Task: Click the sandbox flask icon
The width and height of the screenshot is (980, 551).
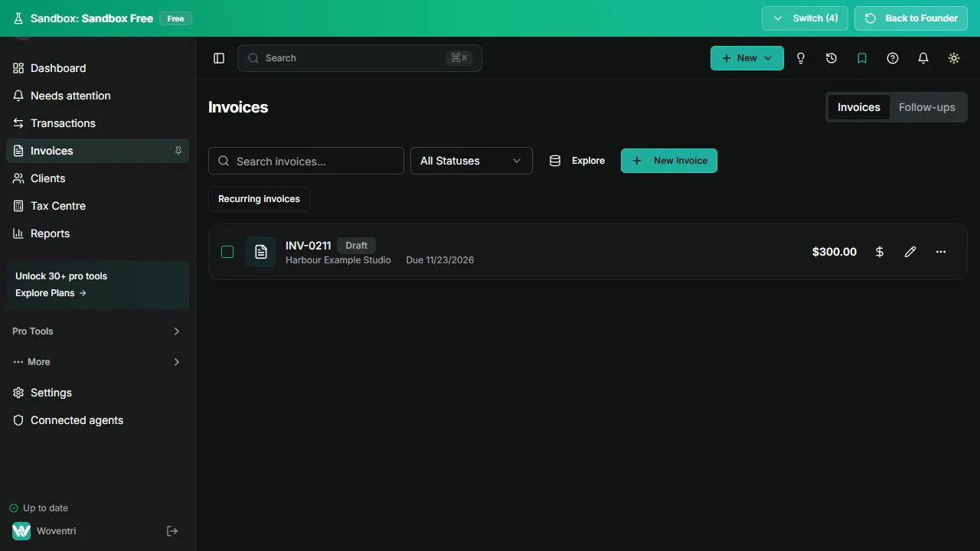Action: [x=19, y=18]
